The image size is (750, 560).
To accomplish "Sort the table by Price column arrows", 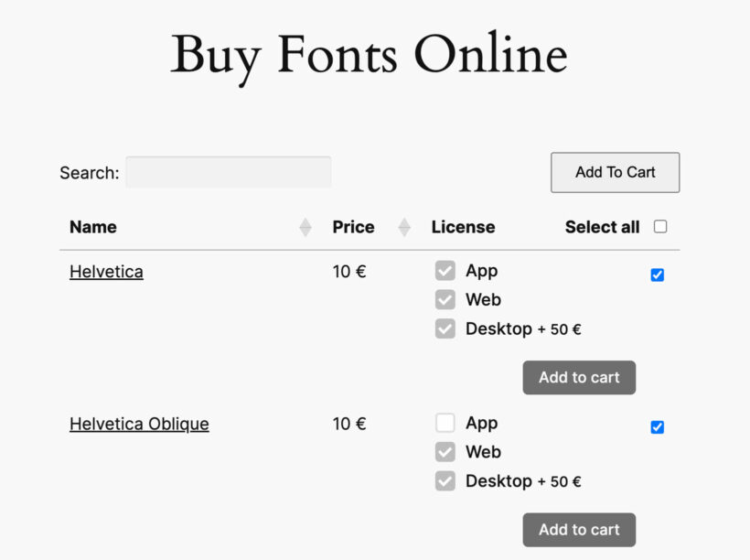I will tap(404, 227).
